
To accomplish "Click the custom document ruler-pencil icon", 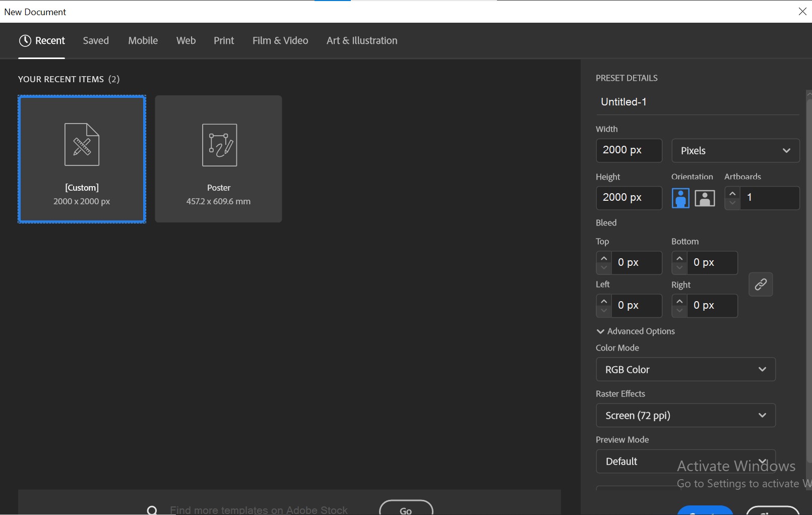I will [x=82, y=145].
